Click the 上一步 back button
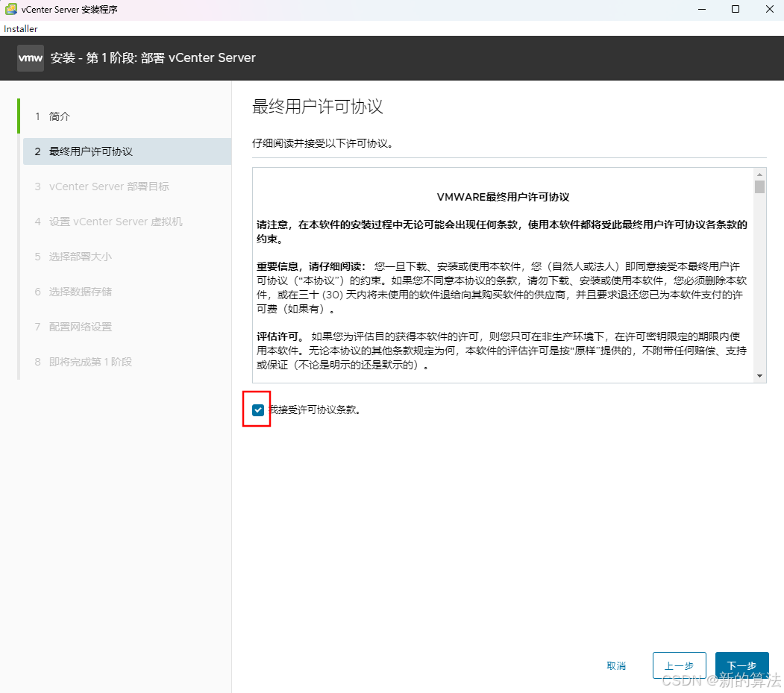 679,665
